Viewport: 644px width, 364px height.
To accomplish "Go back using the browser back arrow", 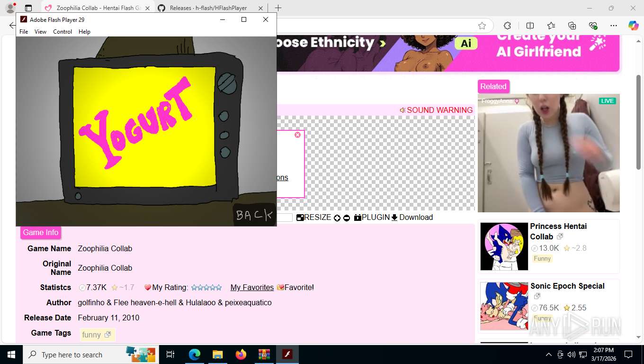I will (11, 26).
